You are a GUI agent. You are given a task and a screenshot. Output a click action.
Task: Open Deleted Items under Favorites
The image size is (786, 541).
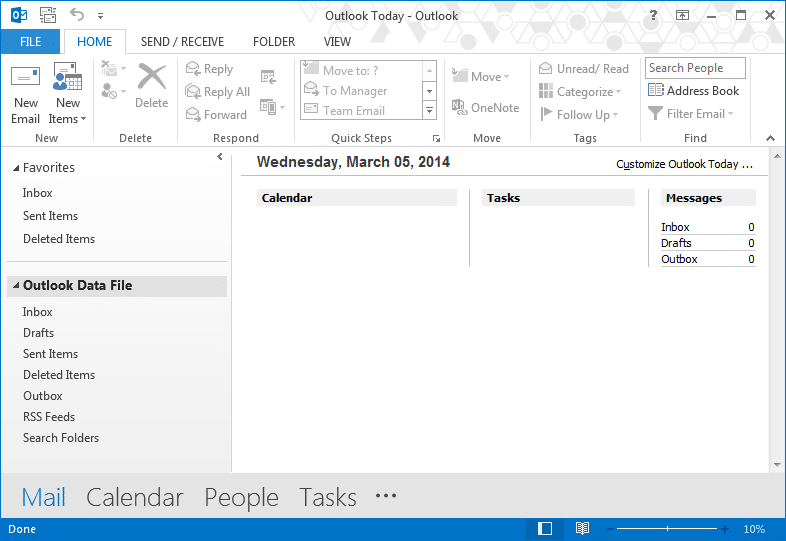click(x=59, y=239)
